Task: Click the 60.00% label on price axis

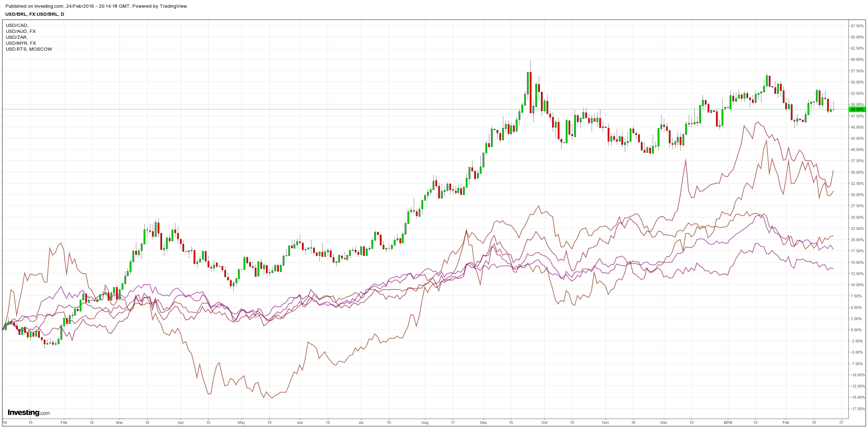Action: 857,60
